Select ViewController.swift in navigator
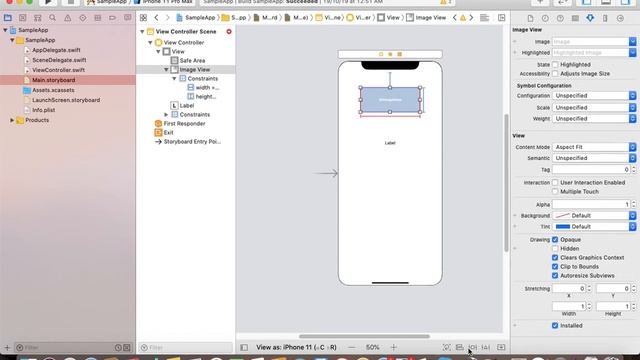This screenshot has height=360, width=640. (x=58, y=70)
